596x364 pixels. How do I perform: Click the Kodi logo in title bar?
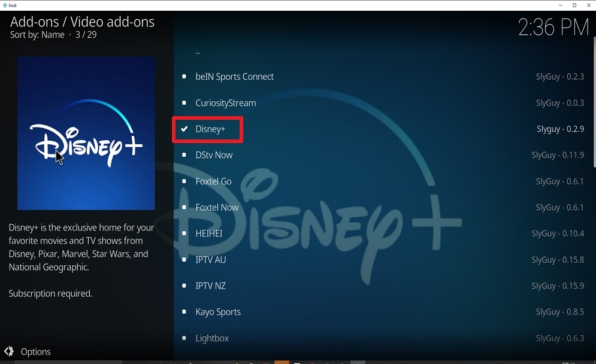click(5, 5)
